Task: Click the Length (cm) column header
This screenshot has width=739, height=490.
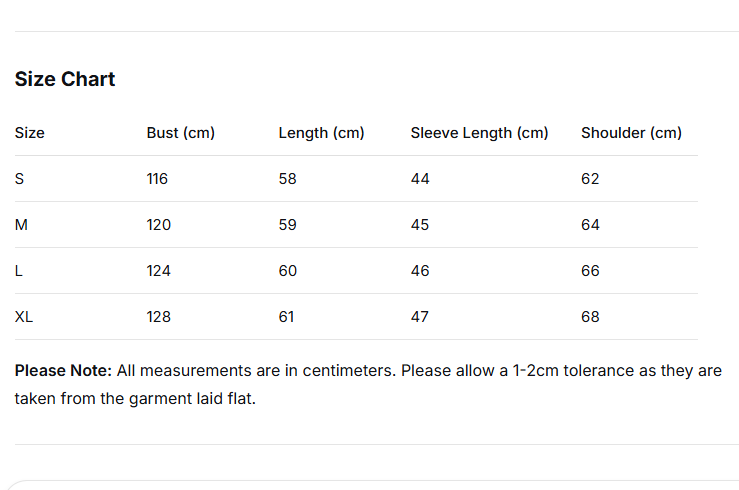Action: pyautogui.click(x=321, y=133)
